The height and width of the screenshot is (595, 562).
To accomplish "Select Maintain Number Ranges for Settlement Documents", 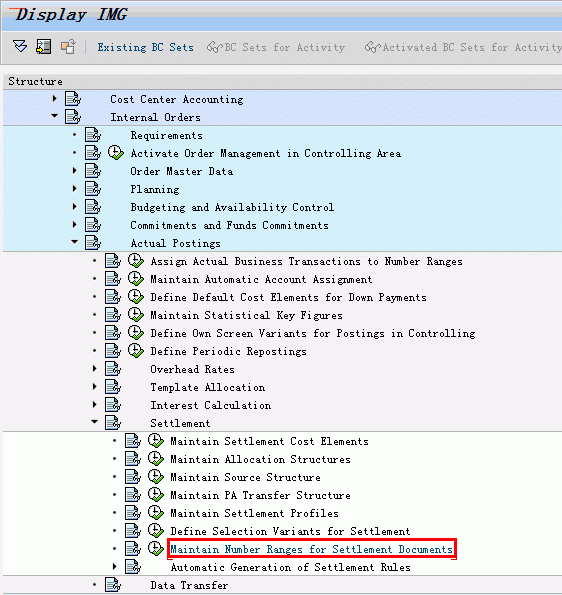I will 312,549.
